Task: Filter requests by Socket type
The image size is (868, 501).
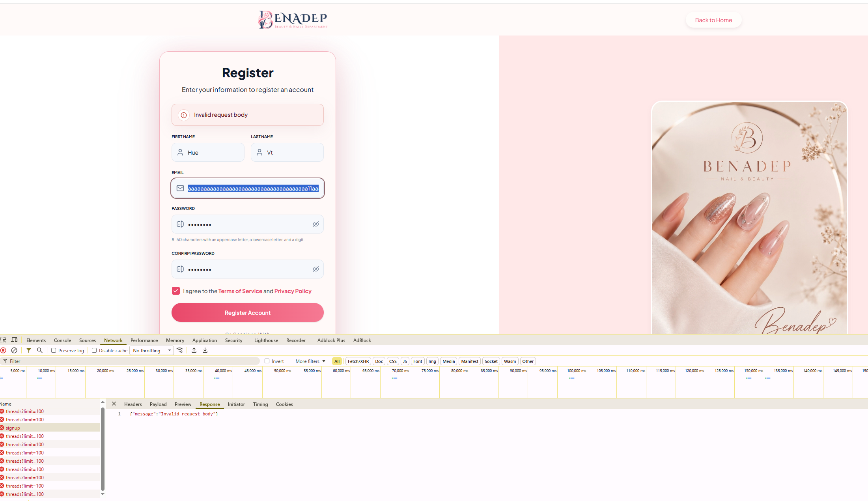Action: 491,361
